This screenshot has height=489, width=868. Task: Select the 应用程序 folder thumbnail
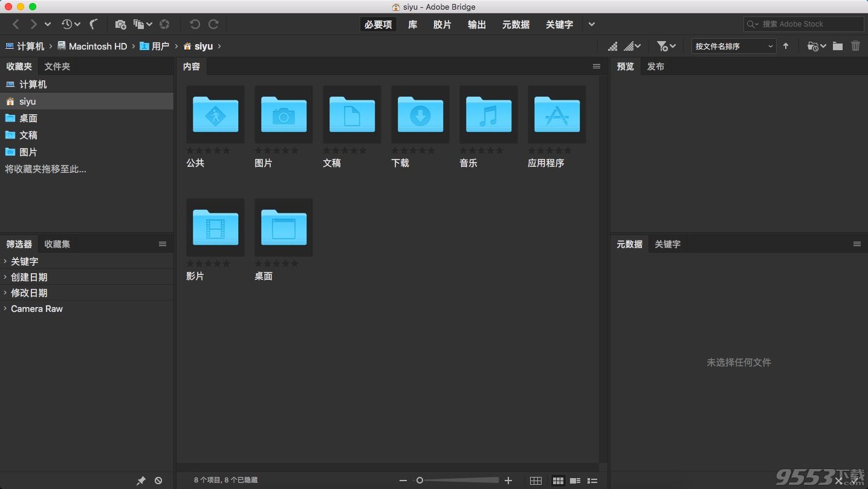[557, 114]
